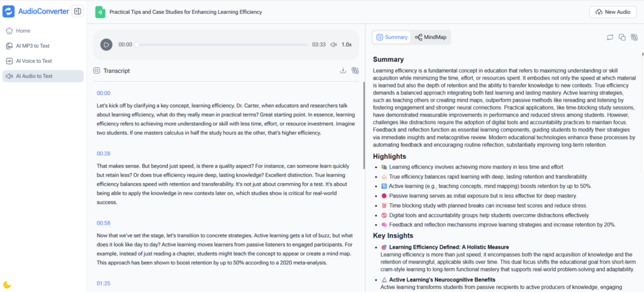This screenshot has height=292, width=644.
Task: Copy the summary content
Action: pyautogui.click(x=621, y=37)
